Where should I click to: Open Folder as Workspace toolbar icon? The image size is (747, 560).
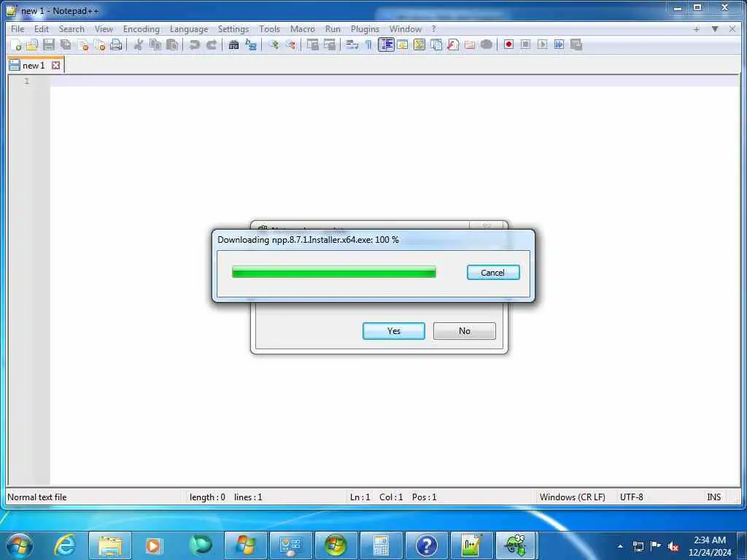pyautogui.click(x=470, y=44)
